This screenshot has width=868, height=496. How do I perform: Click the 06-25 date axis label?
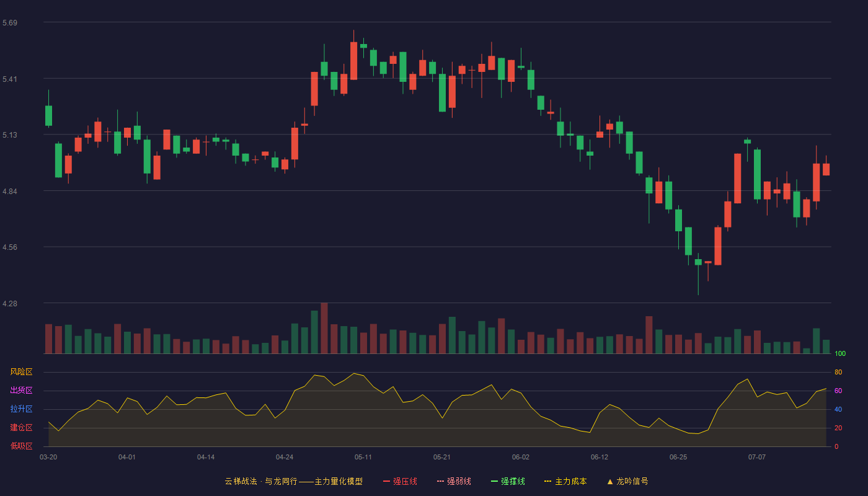(x=678, y=457)
